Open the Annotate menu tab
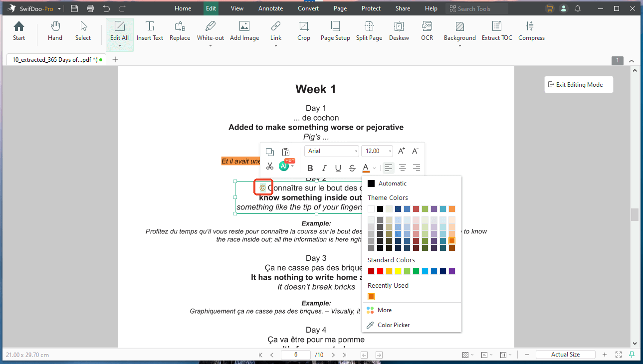 point(270,8)
